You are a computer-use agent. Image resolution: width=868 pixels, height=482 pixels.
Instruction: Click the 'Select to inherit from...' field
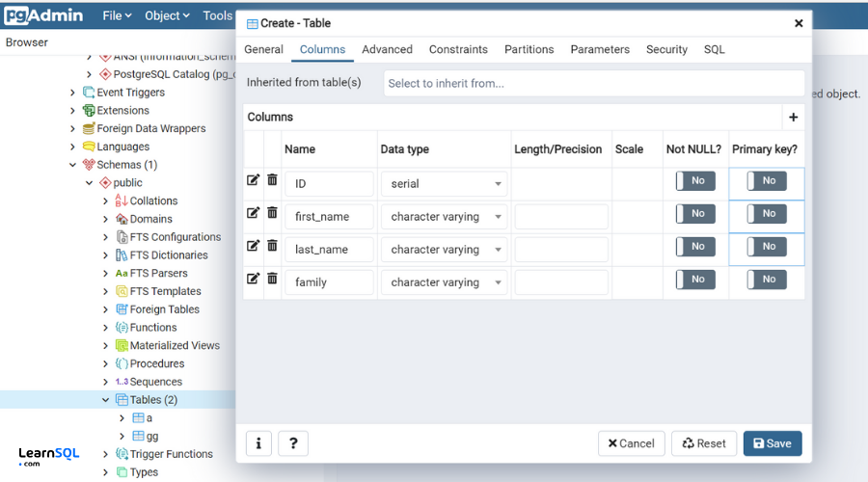(594, 84)
